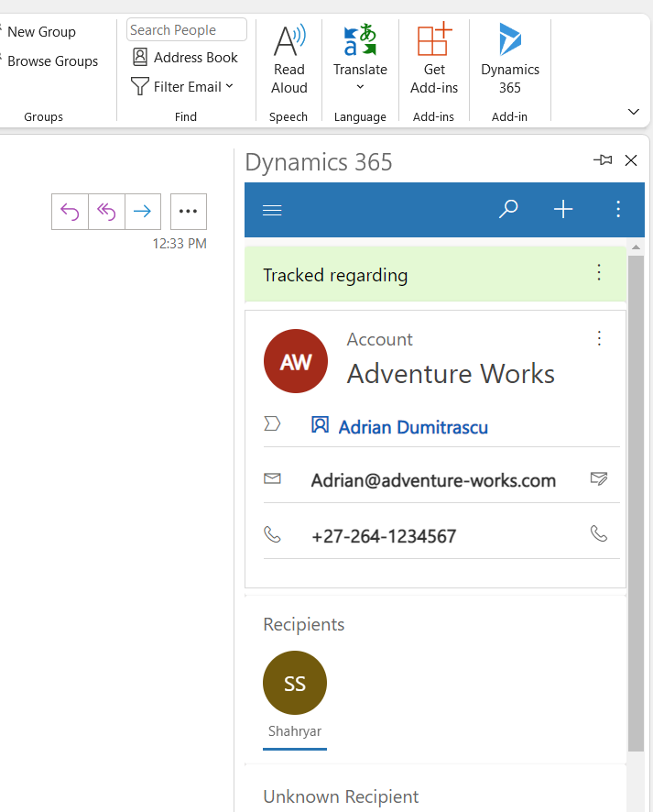Open Adventure Works account name
The image size is (653, 812).
451,373
